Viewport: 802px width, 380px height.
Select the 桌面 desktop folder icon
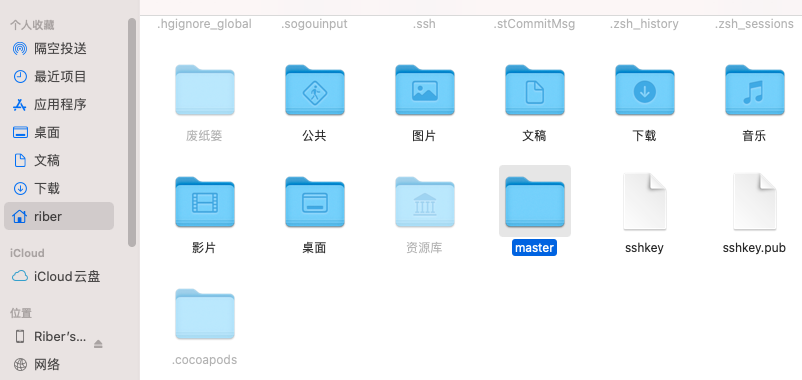pyautogui.click(x=315, y=202)
